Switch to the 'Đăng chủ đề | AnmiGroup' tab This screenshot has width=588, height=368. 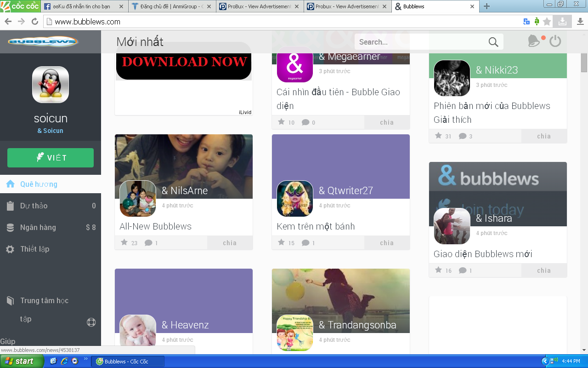tap(172, 6)
